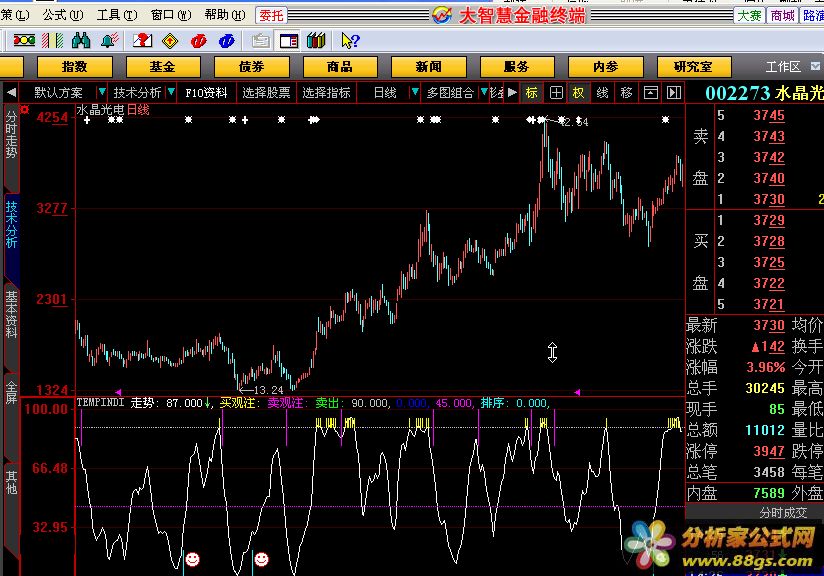Toggle the 线 line drawing button
The image size is (824, 576).
coord(602,93)
